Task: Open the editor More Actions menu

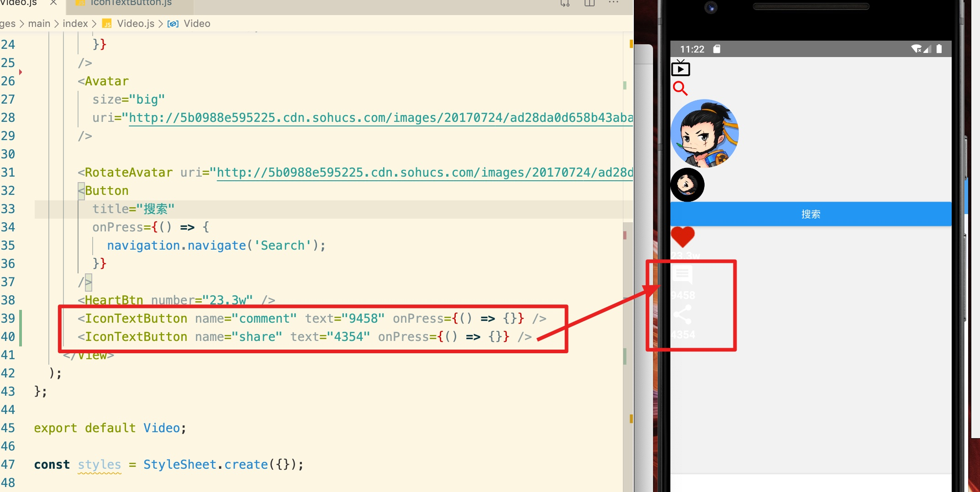Action: tap(613, 3)
